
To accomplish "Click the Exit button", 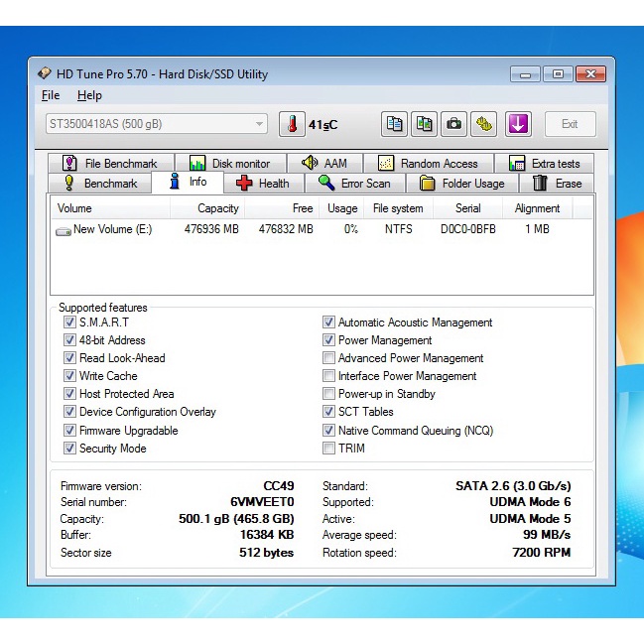I will click(570, 124).
